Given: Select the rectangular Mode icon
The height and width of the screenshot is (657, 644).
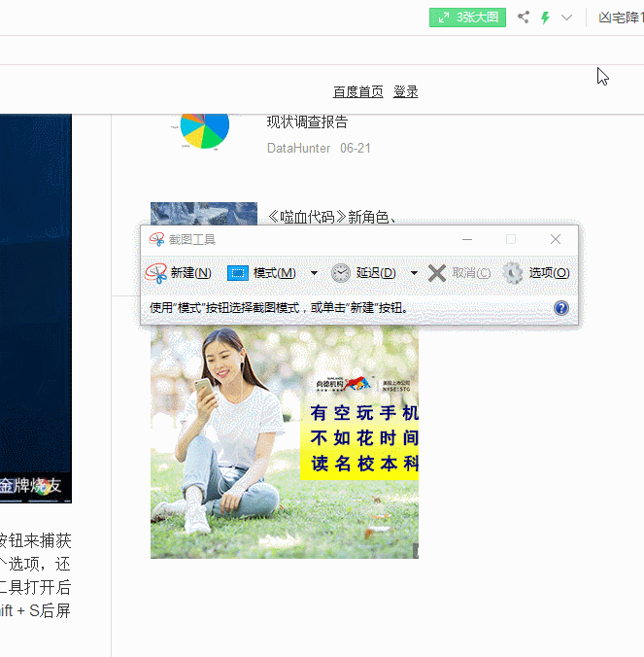Looking at the screenshot, I should click(x=238, y=273).
